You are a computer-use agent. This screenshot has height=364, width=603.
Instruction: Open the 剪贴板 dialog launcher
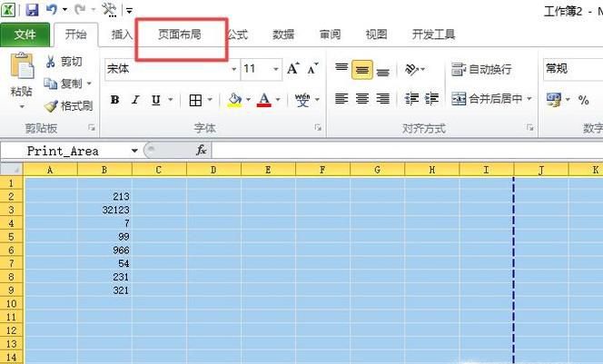tap(92, 128)
